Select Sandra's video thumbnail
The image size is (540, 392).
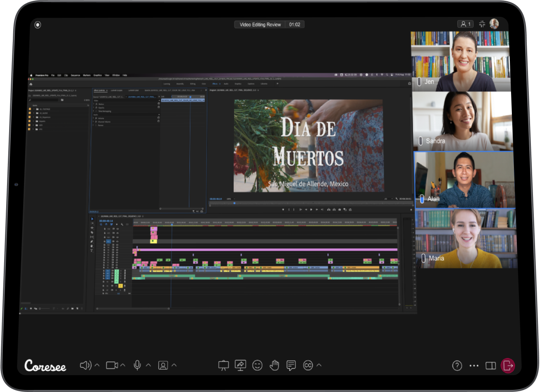click(x=462, y=121)
